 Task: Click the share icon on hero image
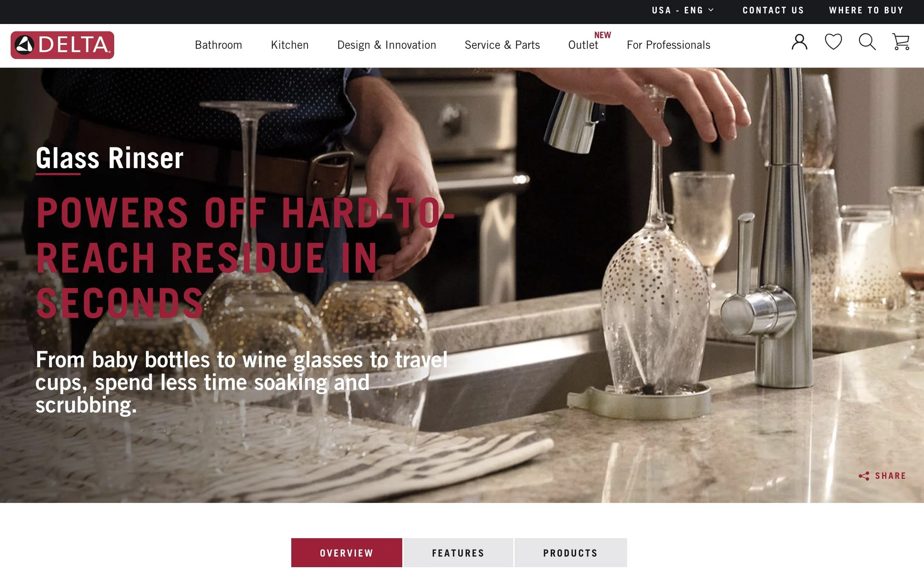click(x=864, y=476)
